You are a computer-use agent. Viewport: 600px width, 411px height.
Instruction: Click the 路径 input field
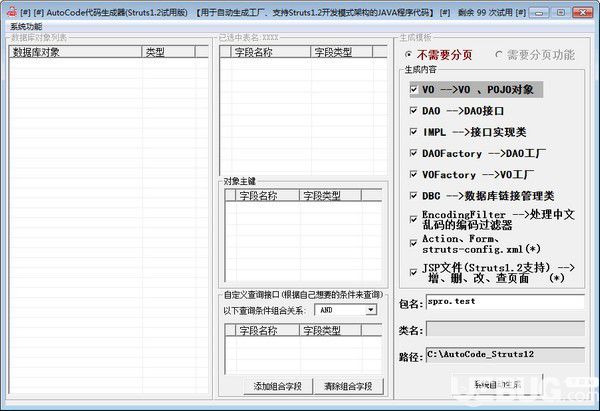(x=505, y=355)
